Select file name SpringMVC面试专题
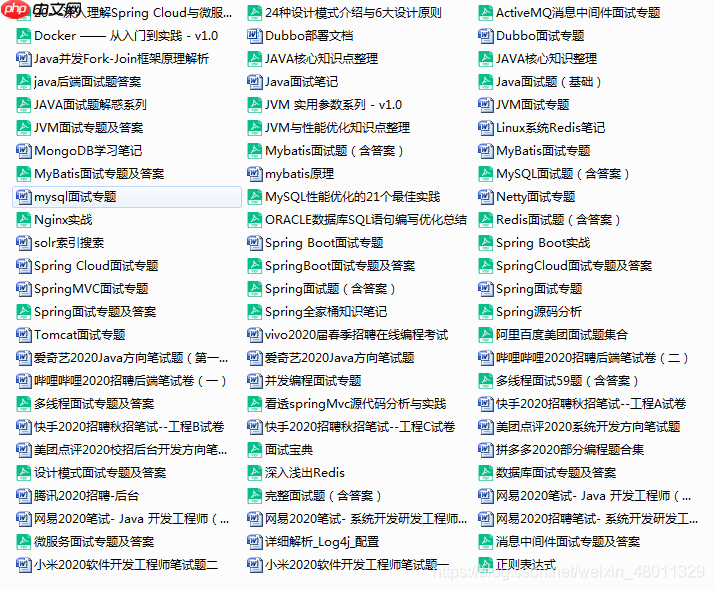Viewport: 714px width, 590px height. (x=91, y=289)
